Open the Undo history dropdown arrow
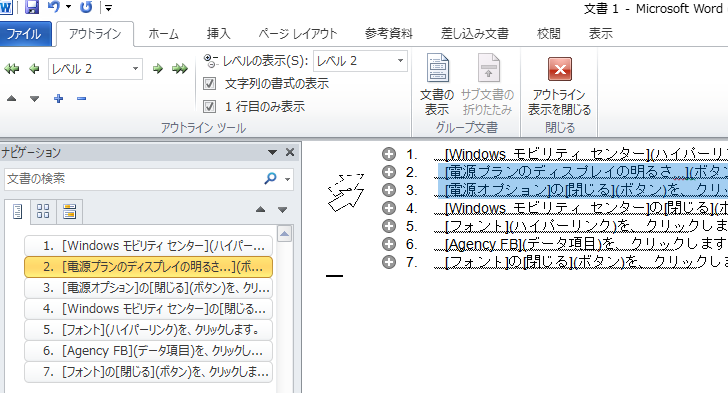Screen dimensions: 728x393 [69, 7]
